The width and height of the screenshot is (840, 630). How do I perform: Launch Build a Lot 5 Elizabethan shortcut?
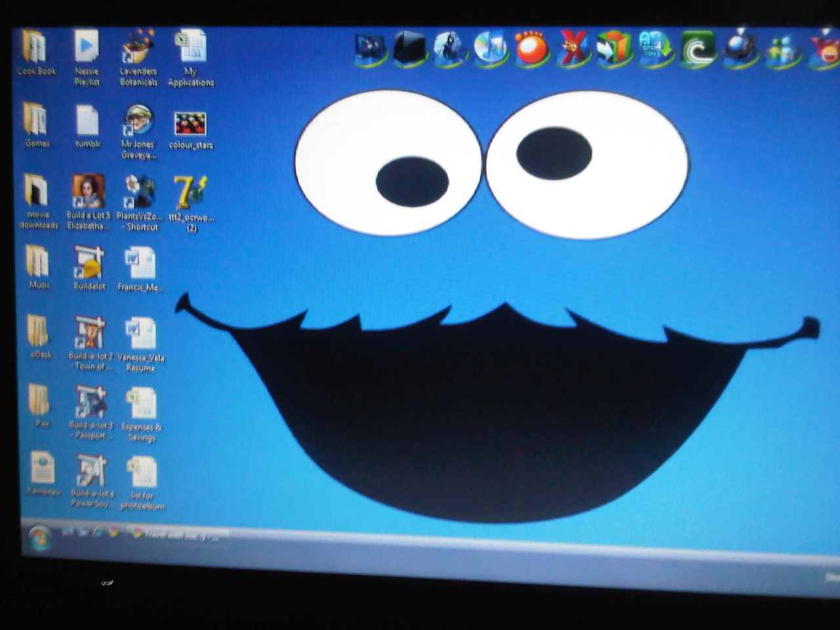pyautogui.click(x=88, y=202)
